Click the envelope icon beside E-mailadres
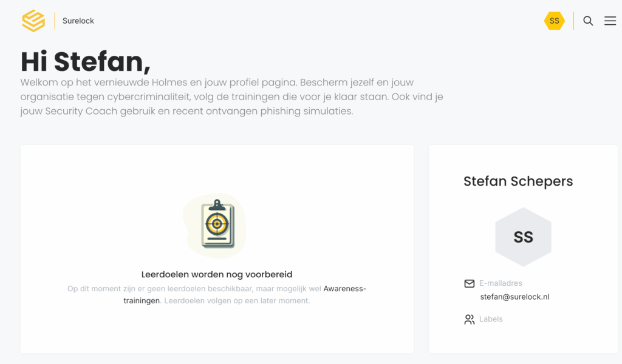The image size is (622, 364). pos(469,283)
